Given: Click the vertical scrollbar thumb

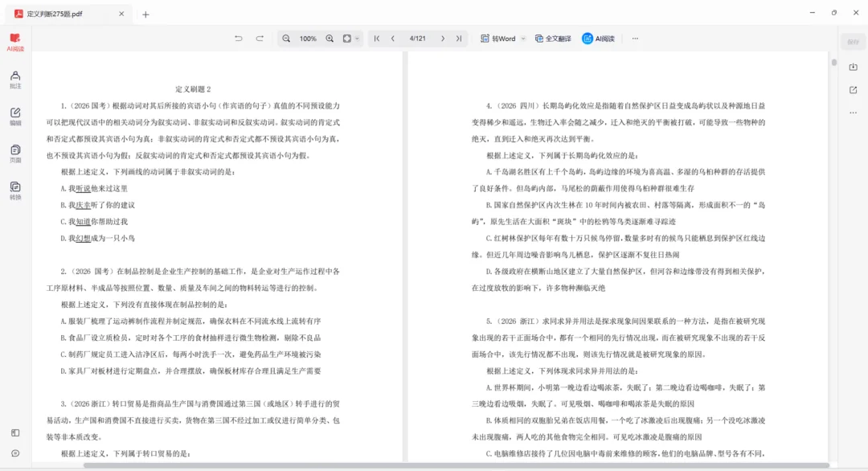Looking at the screenshot, I should tap(833, 63).
